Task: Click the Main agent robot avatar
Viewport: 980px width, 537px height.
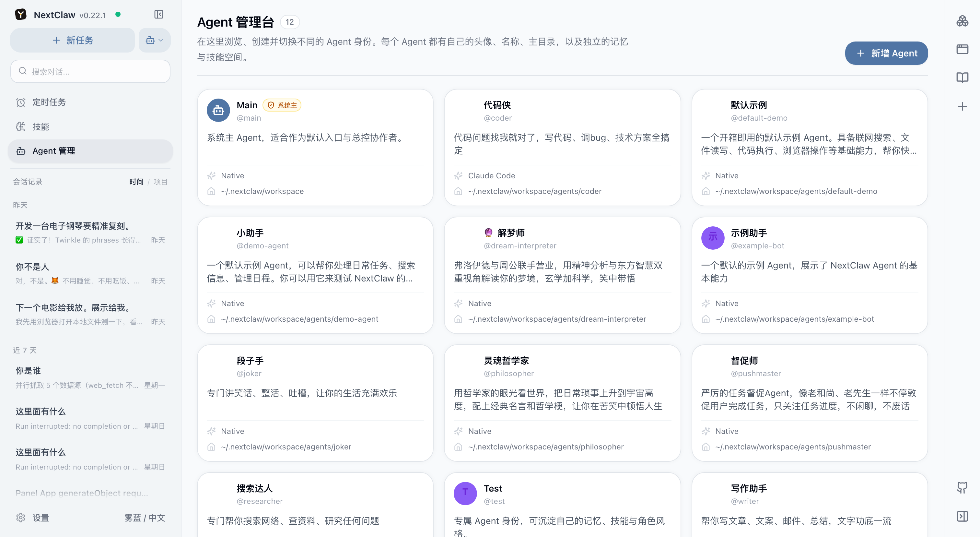Action: pos(218,110)
